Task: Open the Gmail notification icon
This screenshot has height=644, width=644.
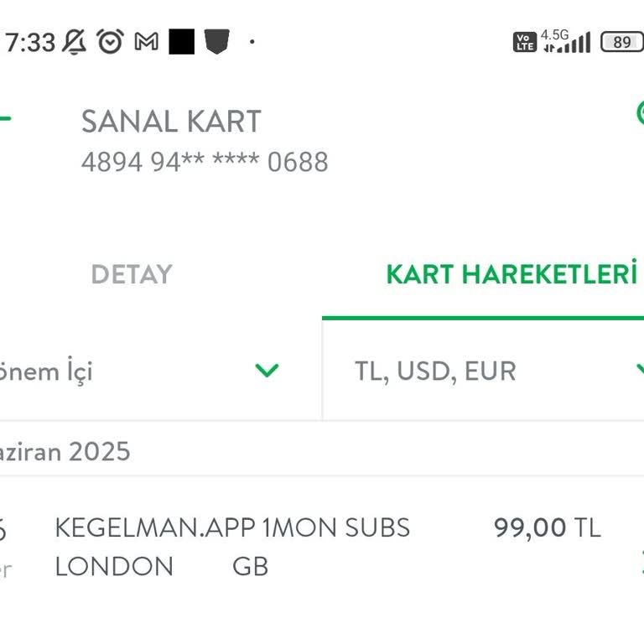Action: (x=147, y=41)
